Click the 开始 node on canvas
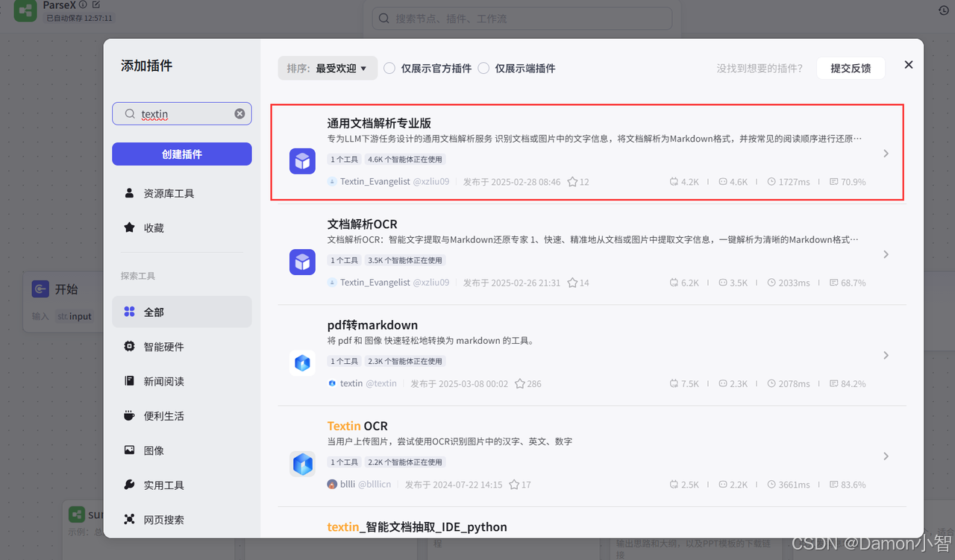This screenshot has height=560, width=955. [x=63, y=301]
